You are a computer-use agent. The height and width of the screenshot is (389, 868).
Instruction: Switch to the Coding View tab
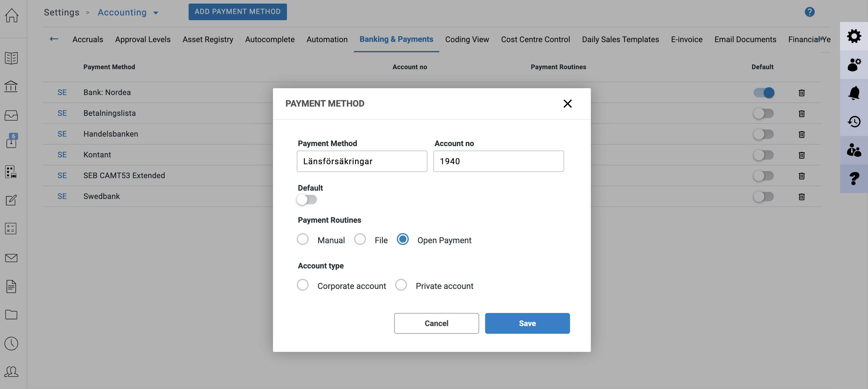[x=467, y=39]
